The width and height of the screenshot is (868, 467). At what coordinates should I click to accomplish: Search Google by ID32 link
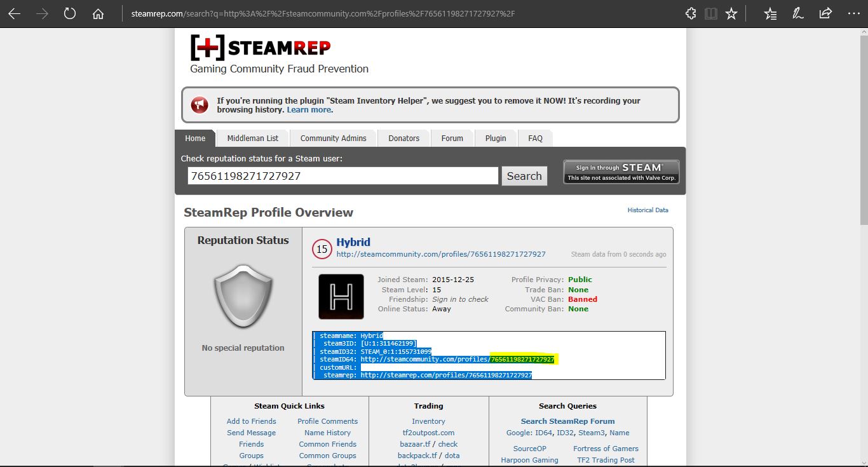[x=566, y=433]
